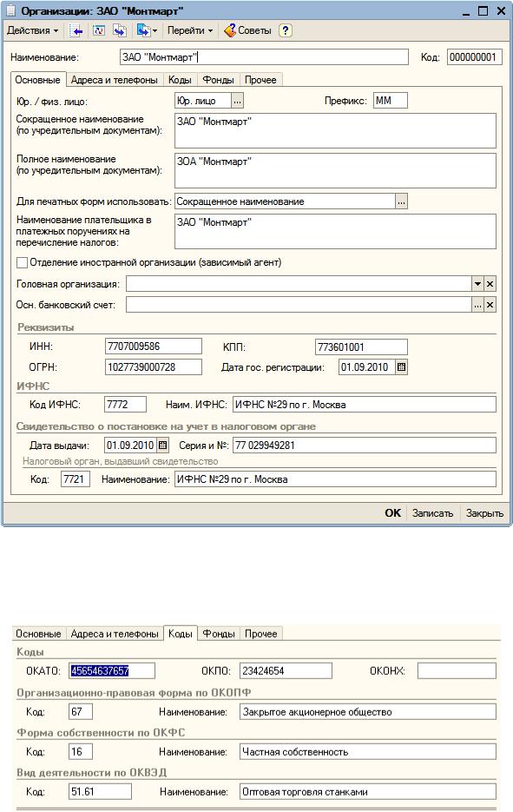Open calendar for Дата выдачи
The width and height of the screenshot is (513, 812).
point(162,445)
